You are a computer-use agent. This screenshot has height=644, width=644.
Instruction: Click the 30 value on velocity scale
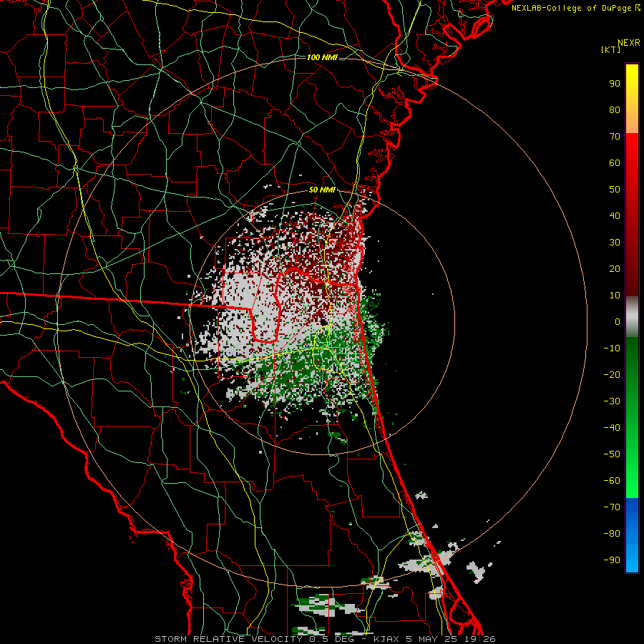(x=615, y=243)
